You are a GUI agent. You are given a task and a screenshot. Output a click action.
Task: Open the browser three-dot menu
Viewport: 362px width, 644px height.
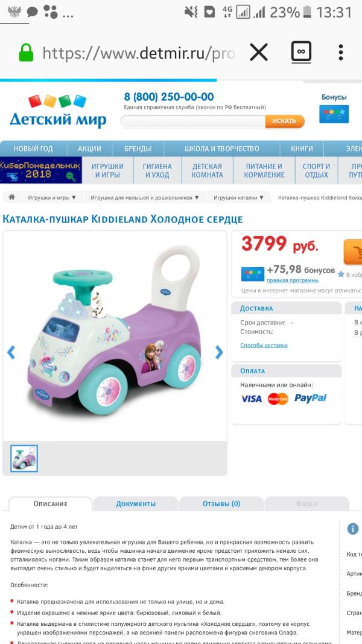341,53
